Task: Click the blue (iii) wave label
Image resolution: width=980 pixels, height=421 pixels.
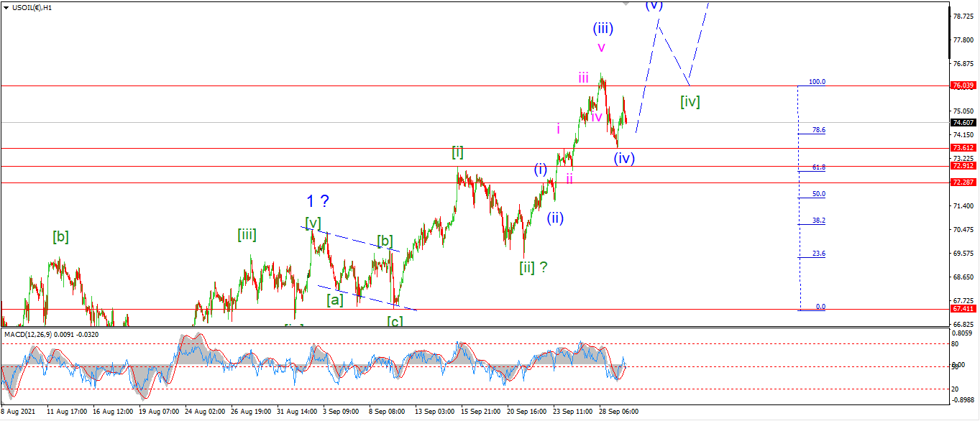Action: (603, 29)
